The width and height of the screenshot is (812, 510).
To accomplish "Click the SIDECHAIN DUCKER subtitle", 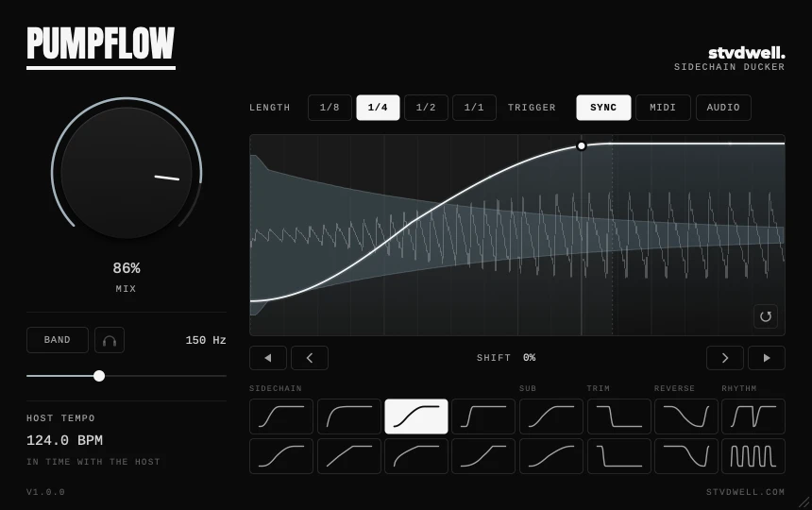I will click(x=729, y=67).
